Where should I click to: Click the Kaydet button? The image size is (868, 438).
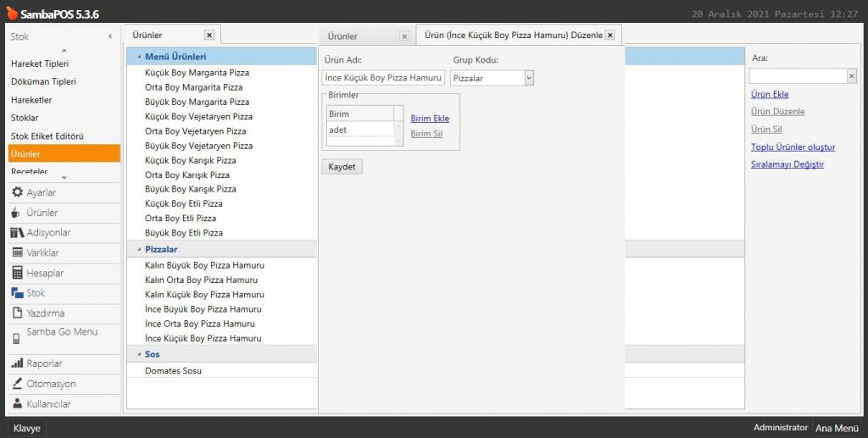point(342,166)
